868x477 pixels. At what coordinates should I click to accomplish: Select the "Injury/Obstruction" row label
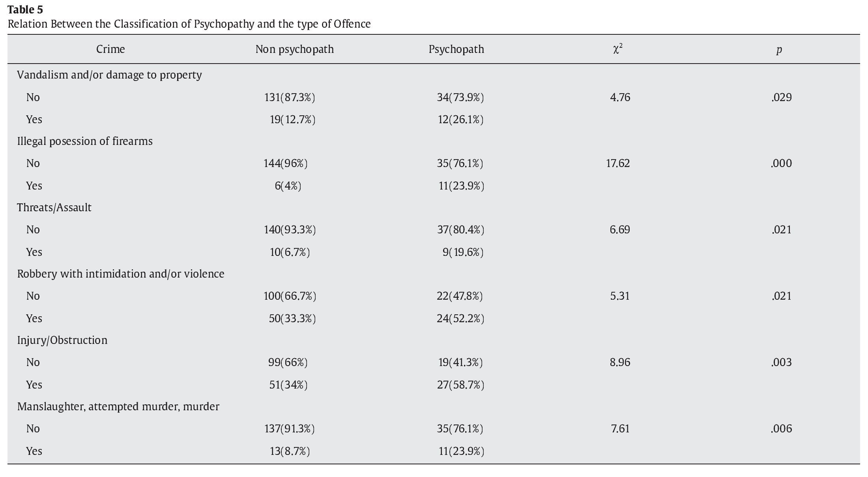point(62,340)
